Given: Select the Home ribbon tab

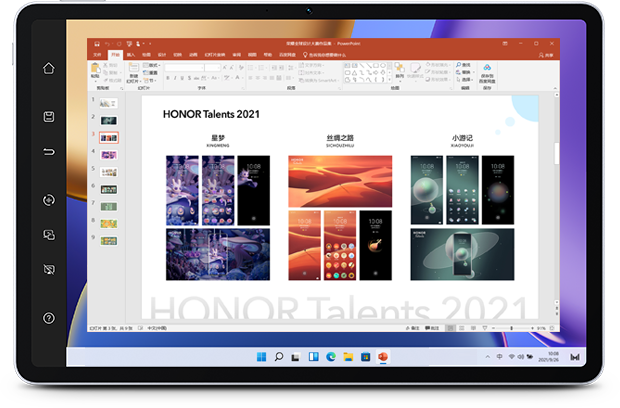Looking at the screenshot, I should [115, 55].
